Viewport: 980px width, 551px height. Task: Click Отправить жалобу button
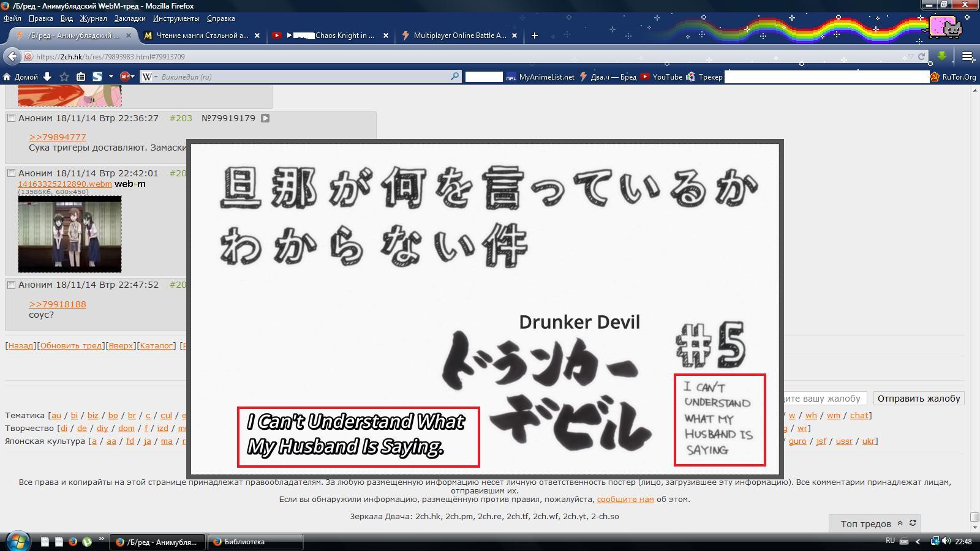(x=919, y=399)
